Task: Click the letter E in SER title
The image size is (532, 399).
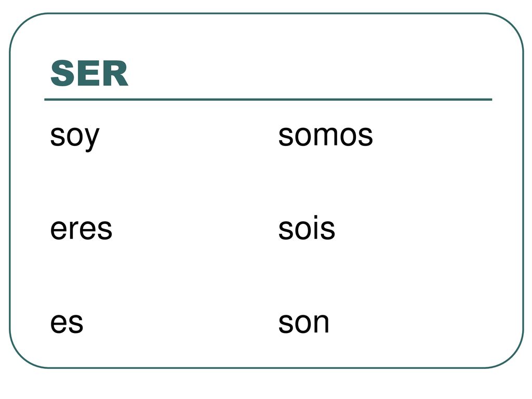Action: tap(89, 73)
